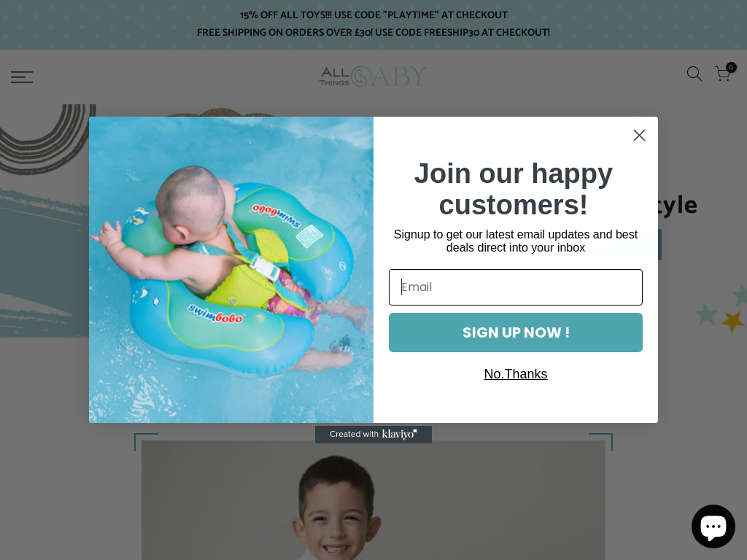Image resolution: width=747 pixels, height=560 pixels.
Task: Click the FREE SHIPPING over £30 announcement
Action: (373, 32)
